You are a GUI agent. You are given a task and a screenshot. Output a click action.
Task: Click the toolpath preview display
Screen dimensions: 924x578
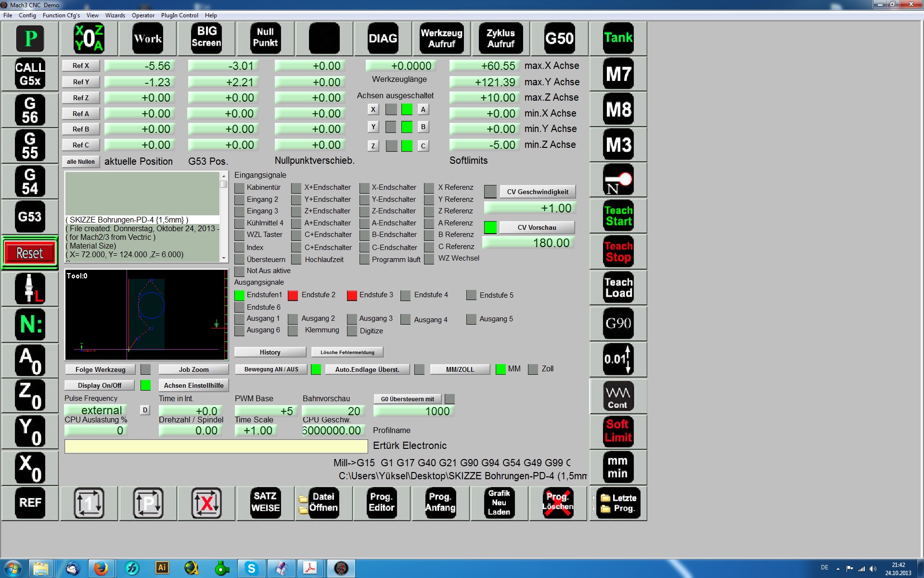coord(146,315)
